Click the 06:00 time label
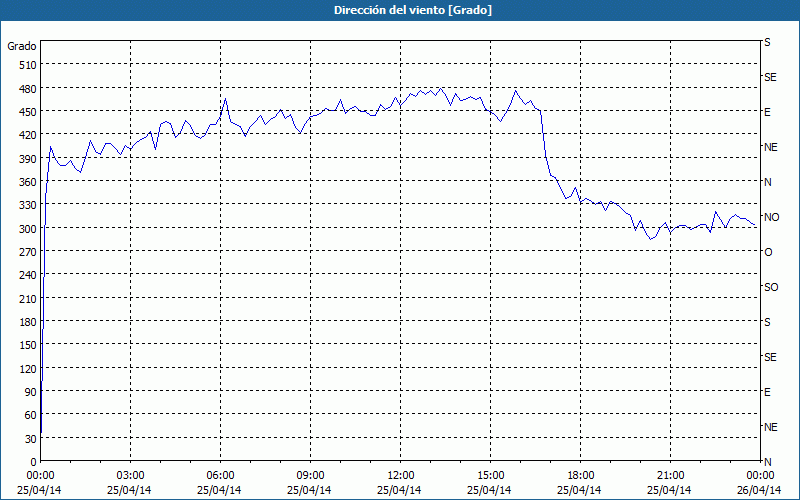 pos(220,476)
